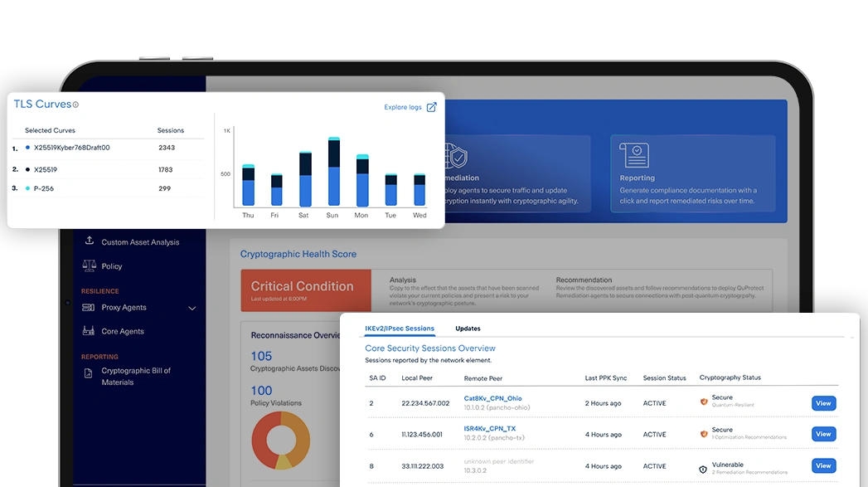Expand the Proxy Agents chevron

coord(192,309)
